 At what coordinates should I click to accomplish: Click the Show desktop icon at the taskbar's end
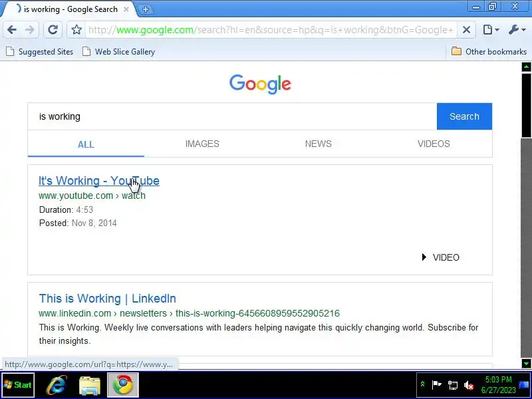pyautogui.click(x=525, y=385)
